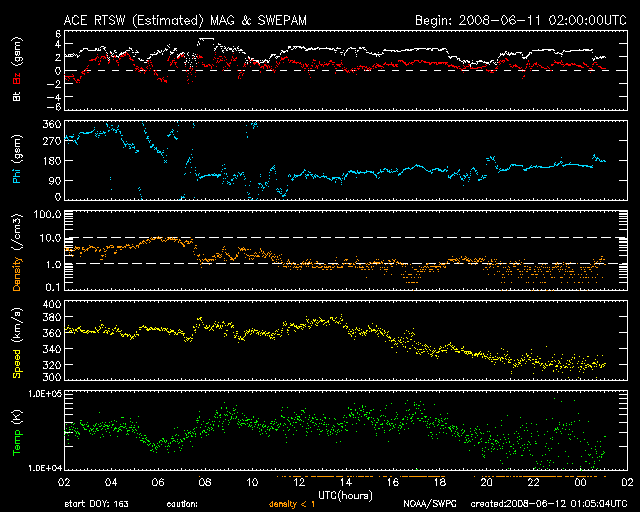
Task: Click the '00' midnight hour tick label
Action: (580, 483)
